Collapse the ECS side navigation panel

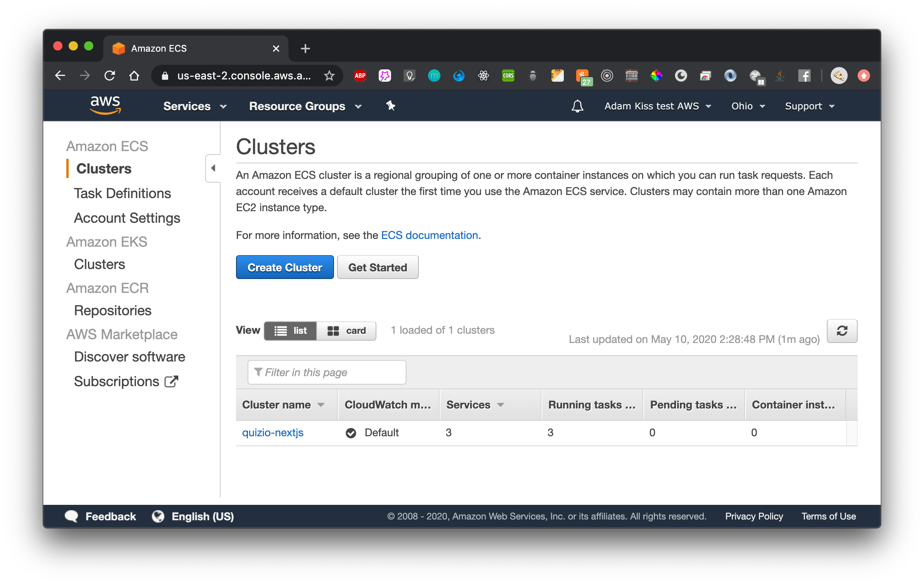pos(213,168)
